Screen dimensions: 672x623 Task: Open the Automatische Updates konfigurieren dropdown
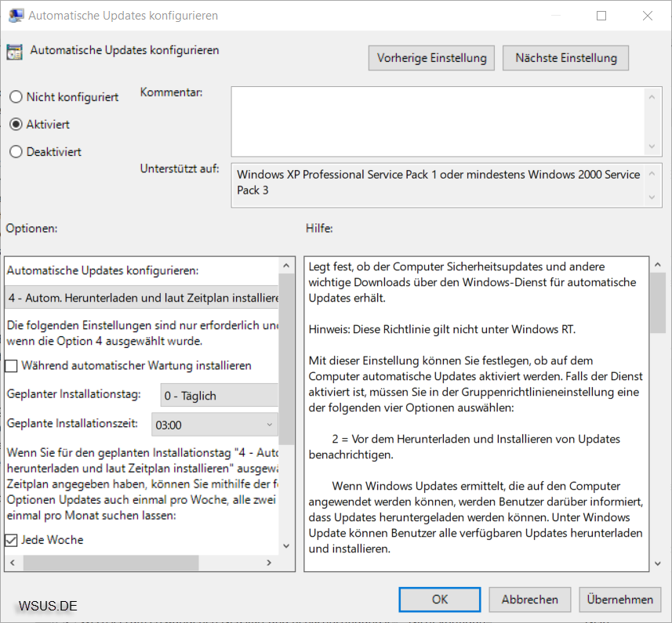[x=142, y=298]
